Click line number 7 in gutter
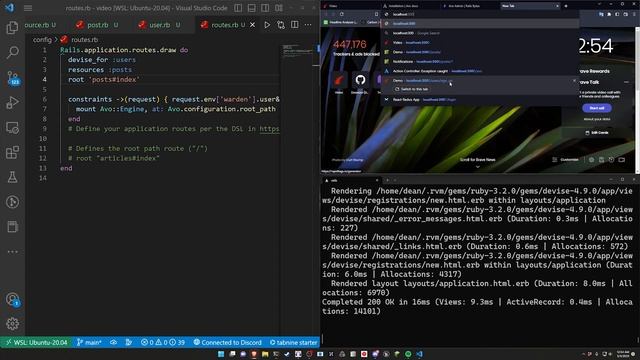640x360 pixels. click(44, 109)
